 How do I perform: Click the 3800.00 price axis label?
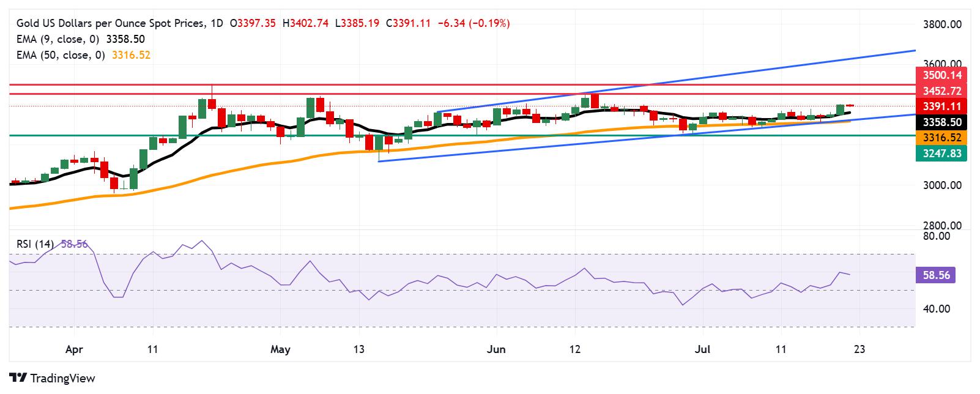click(942, 24)
